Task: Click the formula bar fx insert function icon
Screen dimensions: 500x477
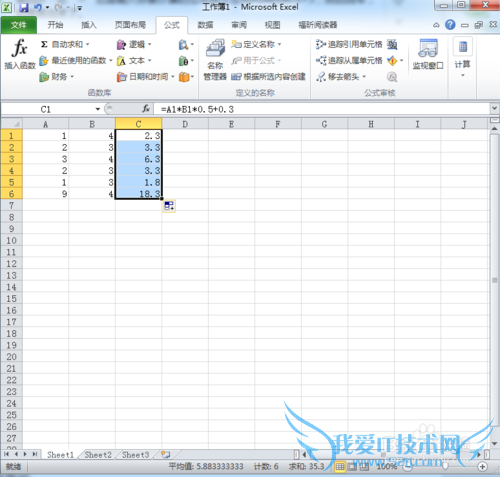Action: (146, 109)
